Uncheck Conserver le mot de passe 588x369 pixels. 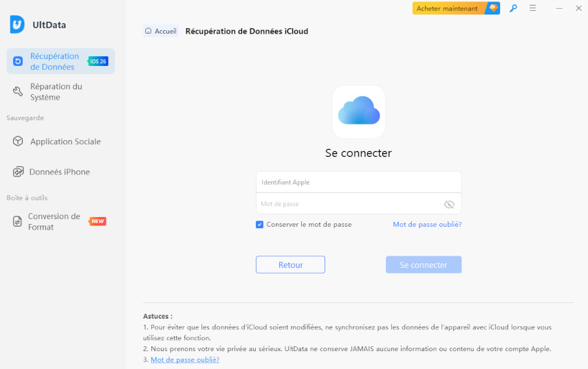[260, 225]
